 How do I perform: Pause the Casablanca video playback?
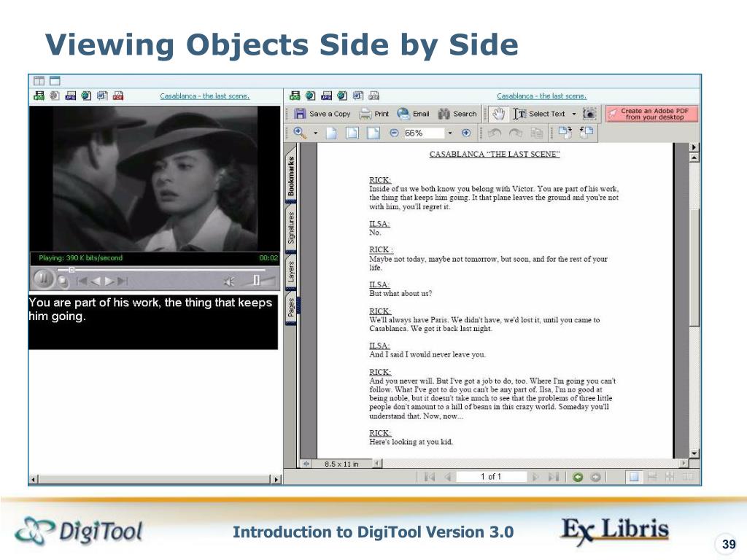pos(43,279)
